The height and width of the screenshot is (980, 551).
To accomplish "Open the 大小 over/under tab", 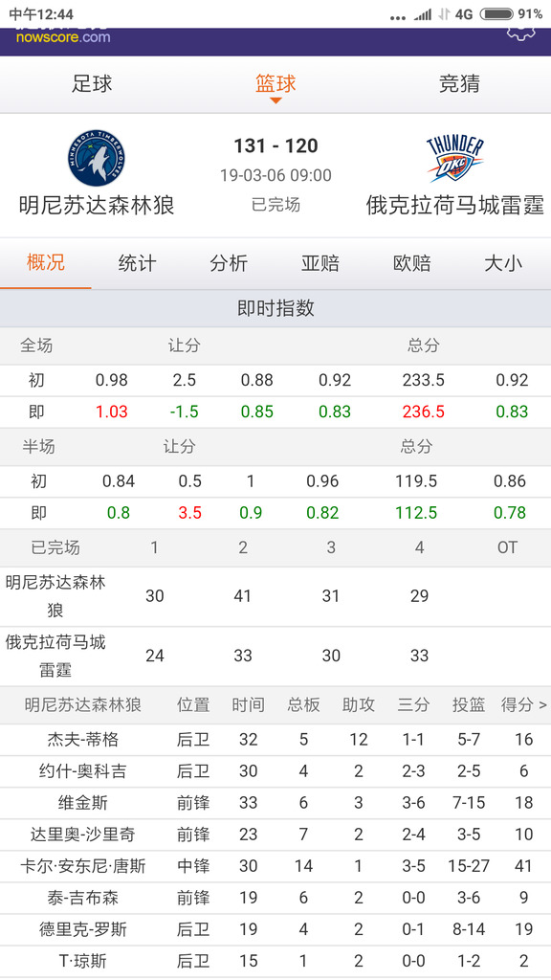I will (503, 262).
